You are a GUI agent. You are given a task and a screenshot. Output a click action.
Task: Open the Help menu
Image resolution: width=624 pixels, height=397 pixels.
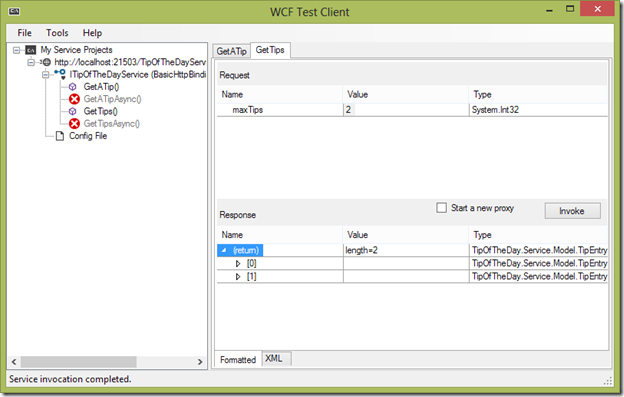(x=92, y=33)
